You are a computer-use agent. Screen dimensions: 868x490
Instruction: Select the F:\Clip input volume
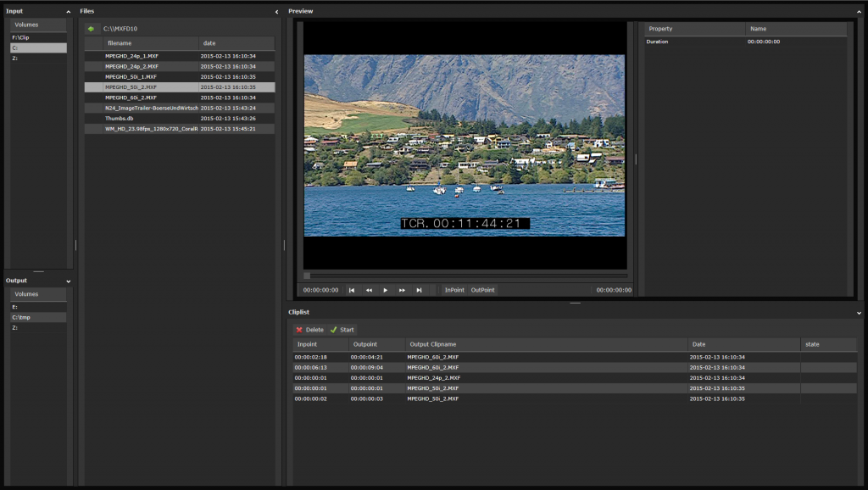pos(20,38)
